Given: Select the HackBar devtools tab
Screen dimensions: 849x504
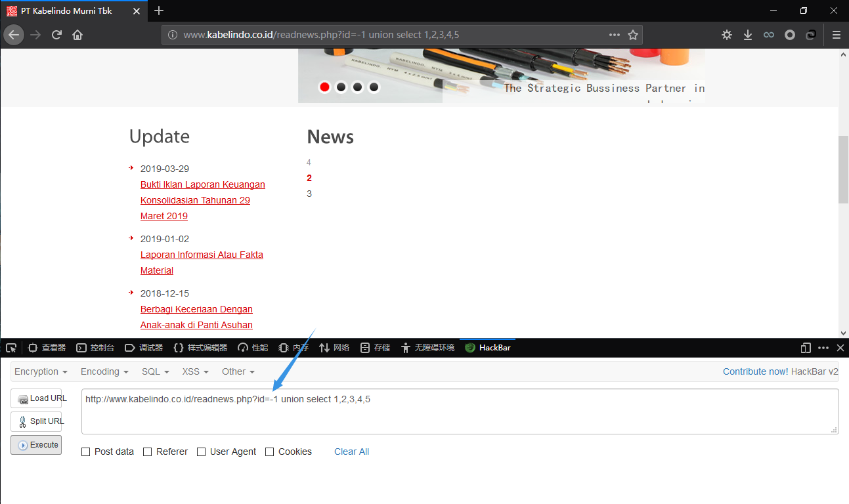Looking at the screenshot, I should click(x=487, y=348).
